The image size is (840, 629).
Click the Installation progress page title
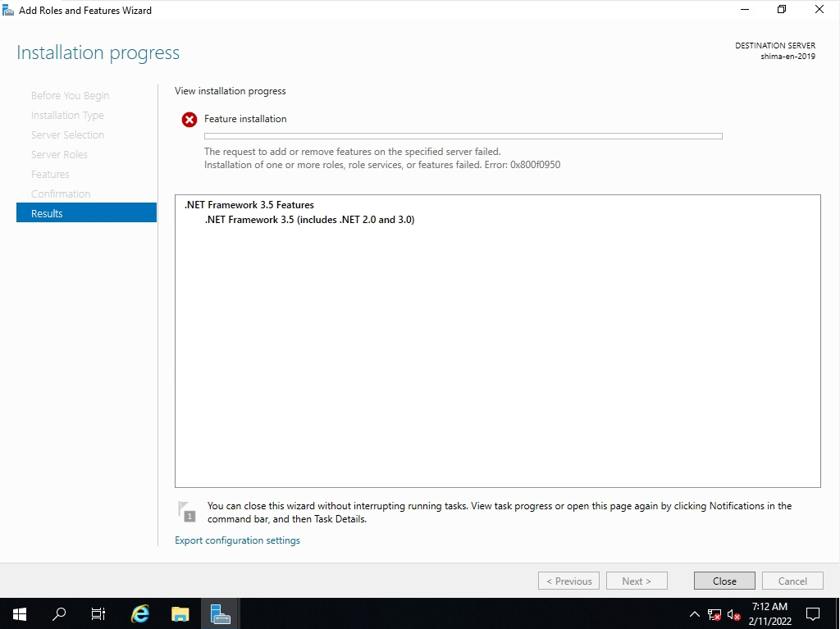(98, 52)
